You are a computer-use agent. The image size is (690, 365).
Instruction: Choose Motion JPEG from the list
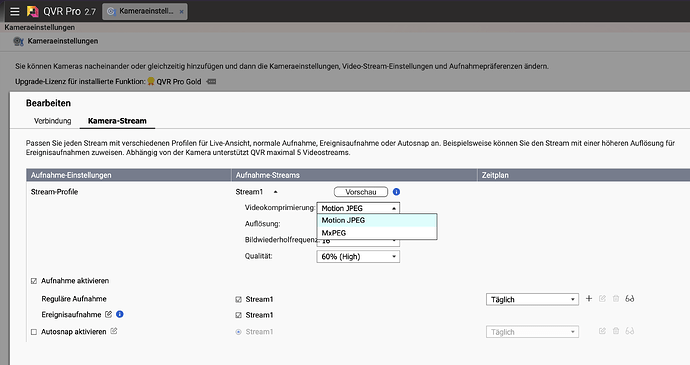377,220
